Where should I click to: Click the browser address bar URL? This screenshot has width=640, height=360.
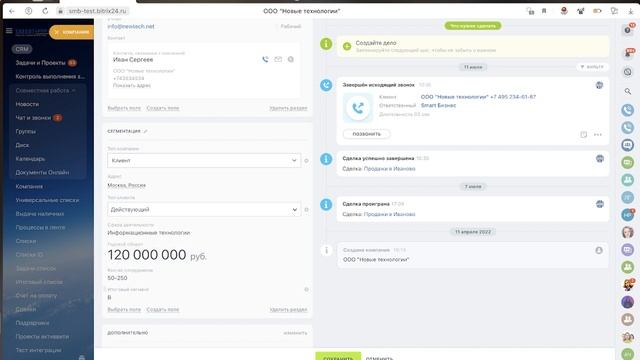(x=97, y=11)
